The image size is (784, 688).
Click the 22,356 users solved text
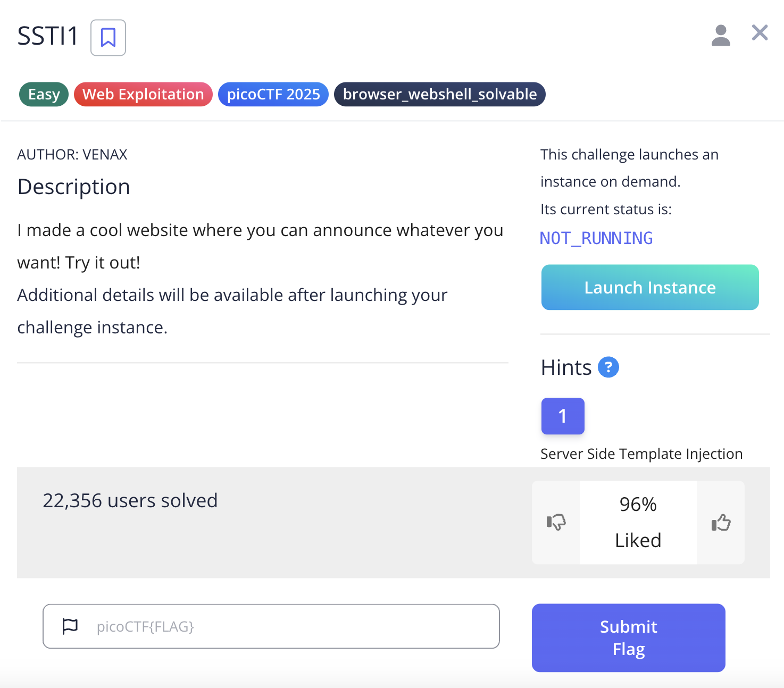130,500
